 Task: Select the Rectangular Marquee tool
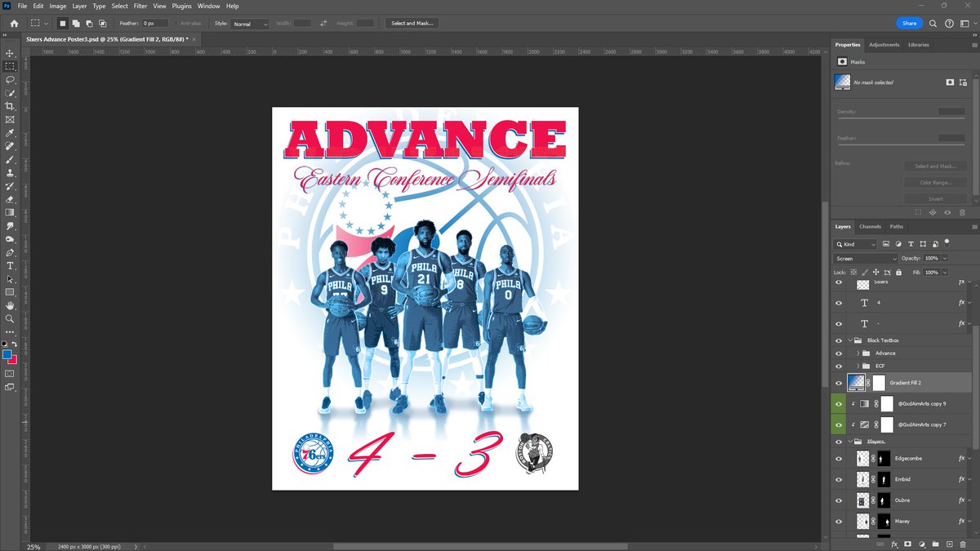pyautogui.click(x=10, y=66)
